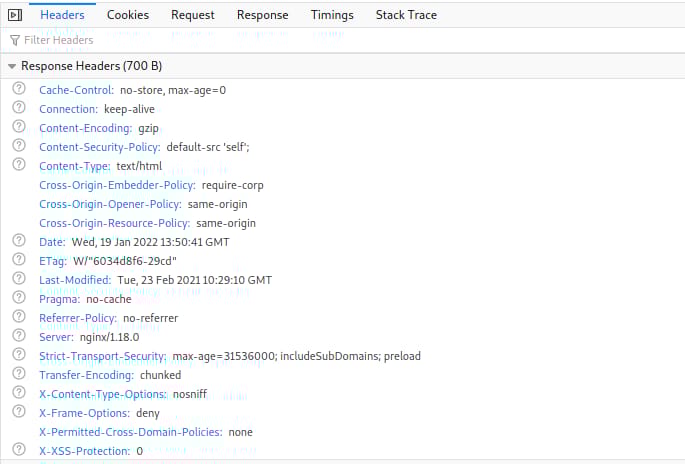
Task: Click the X-Permitted-Cross-Domain-Policies header name
Action: pyautogui.click(x=131, y=432)
